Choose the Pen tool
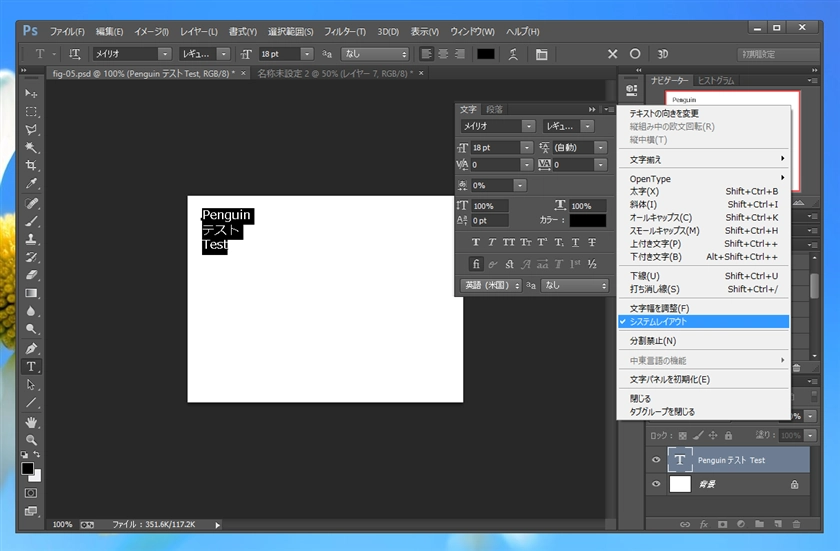 (x=31, y=348)
